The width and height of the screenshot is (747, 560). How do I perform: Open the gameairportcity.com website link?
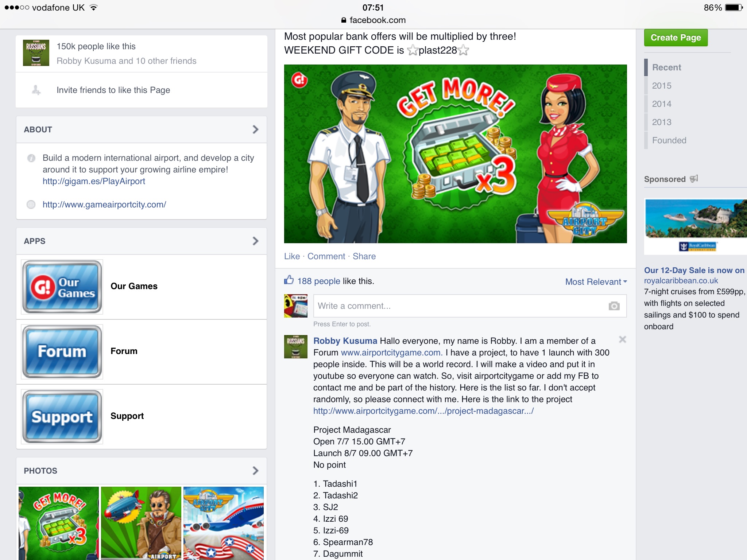(x=104, y=205)
